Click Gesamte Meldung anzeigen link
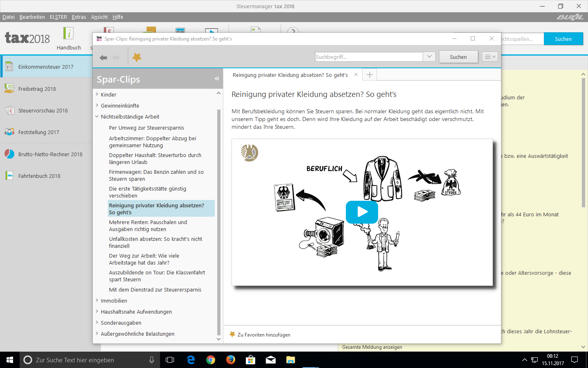The width and height of the screenshot is (588, 368). (372, 347)
